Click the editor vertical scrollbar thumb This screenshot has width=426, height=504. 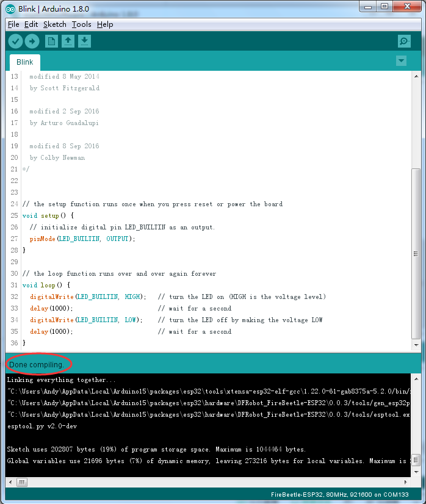[416, 254]
